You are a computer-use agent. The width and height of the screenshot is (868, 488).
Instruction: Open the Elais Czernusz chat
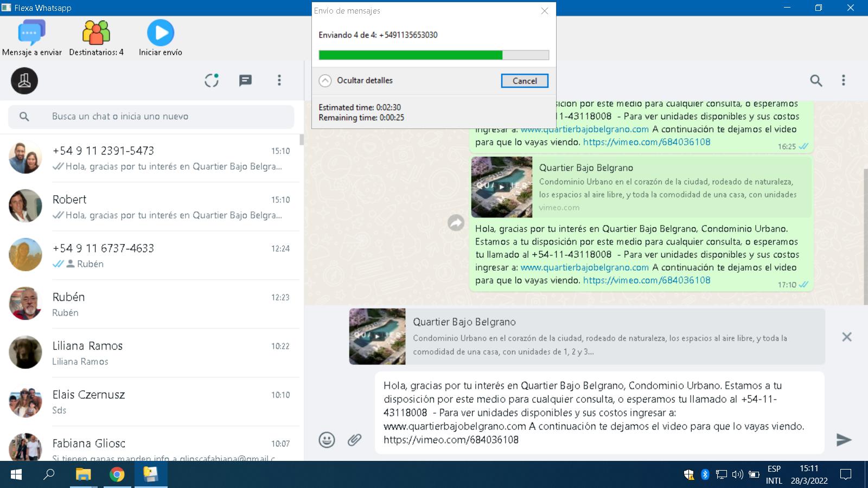click(x=150, y=402)
